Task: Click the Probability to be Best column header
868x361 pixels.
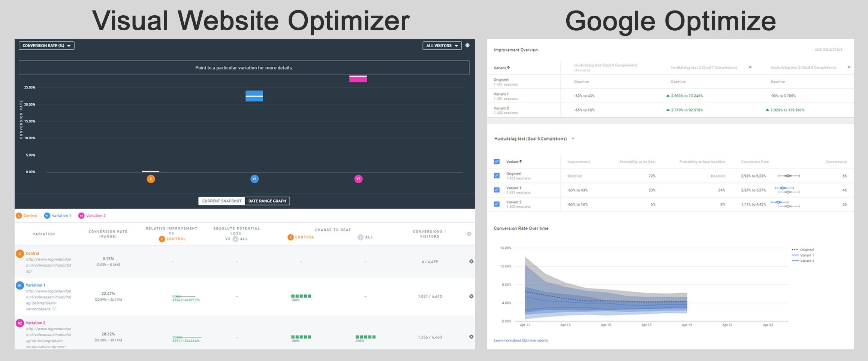Action: point(638,162)
